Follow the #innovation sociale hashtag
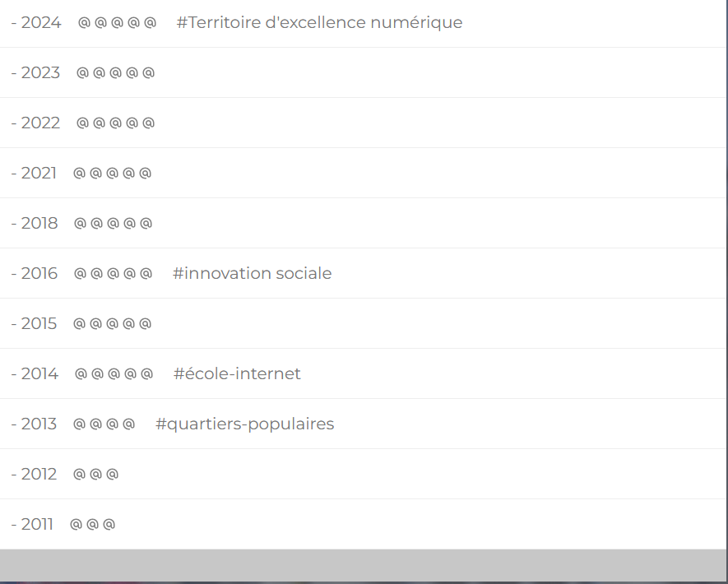728x584 pixels. click(x=252, y=273)
